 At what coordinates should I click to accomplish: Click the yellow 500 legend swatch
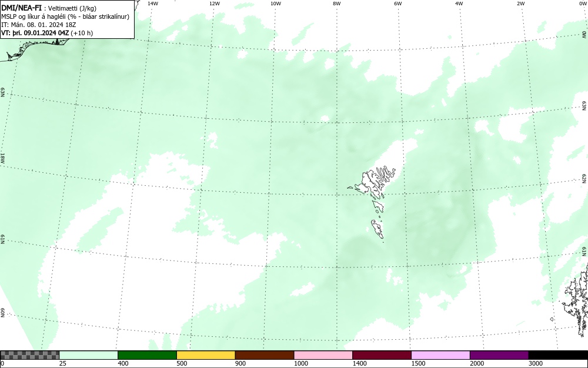pyautogui.click(x=206, y=355)
